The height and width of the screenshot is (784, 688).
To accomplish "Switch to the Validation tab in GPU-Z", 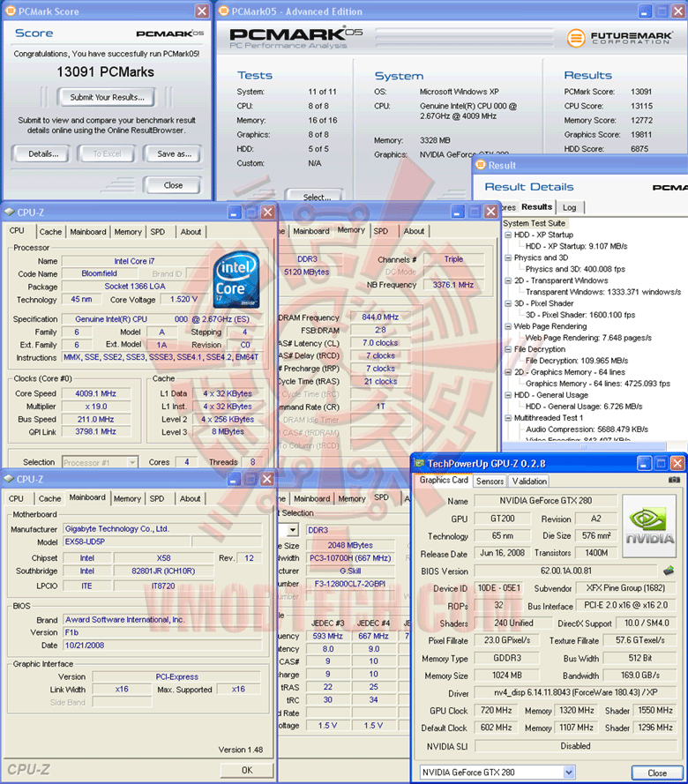I will pos(529,481).
